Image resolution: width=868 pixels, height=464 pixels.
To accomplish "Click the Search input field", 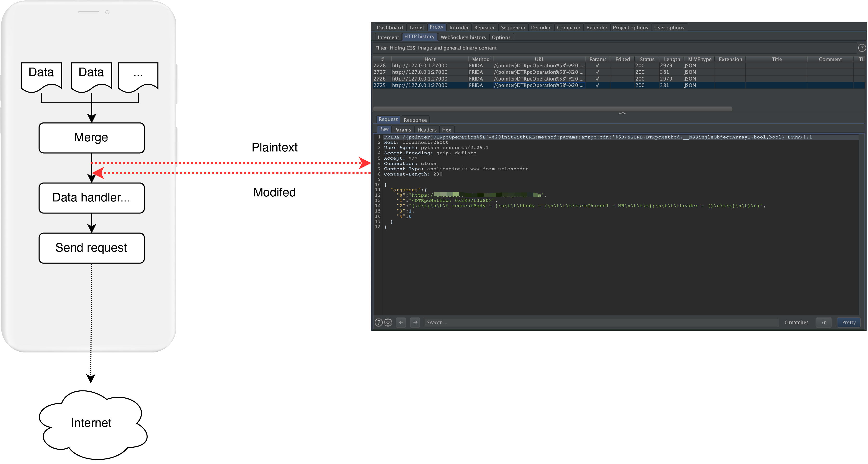I will (x=600, y=322).
